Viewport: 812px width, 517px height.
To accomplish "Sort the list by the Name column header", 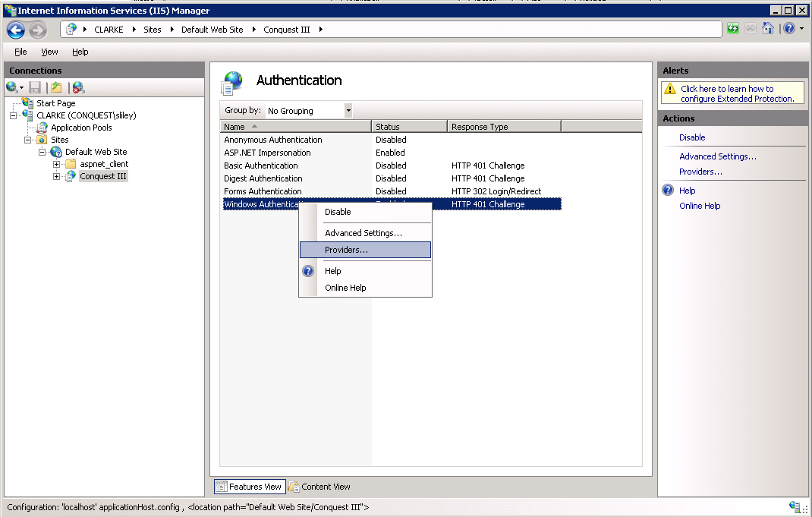I will point(296,126).
